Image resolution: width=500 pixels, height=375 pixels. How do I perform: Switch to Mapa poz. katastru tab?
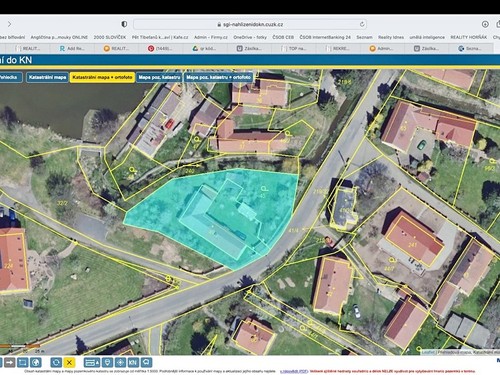pyautogui.click(x=159, y=77)
